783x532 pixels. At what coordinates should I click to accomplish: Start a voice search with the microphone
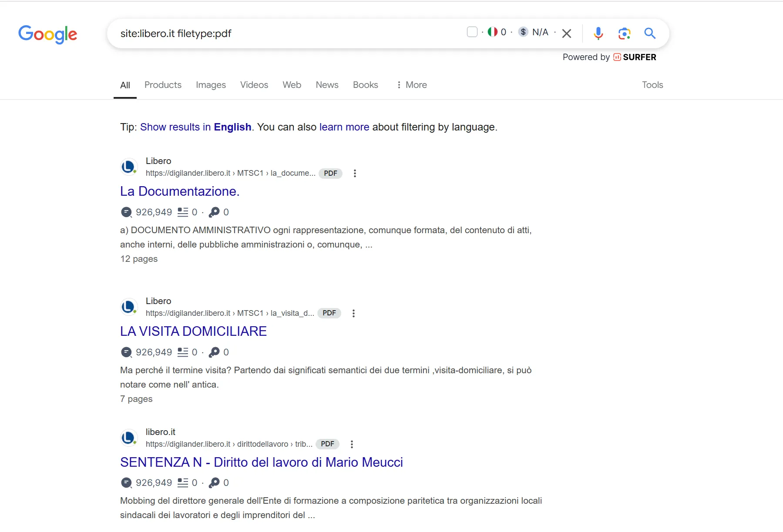(598, 33)
